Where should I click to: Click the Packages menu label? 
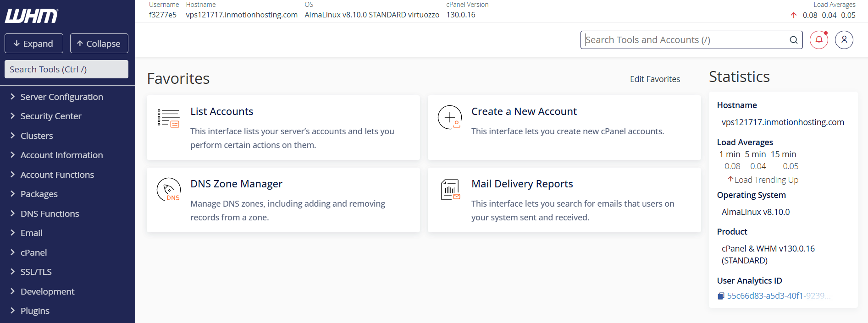click(39, 194)
